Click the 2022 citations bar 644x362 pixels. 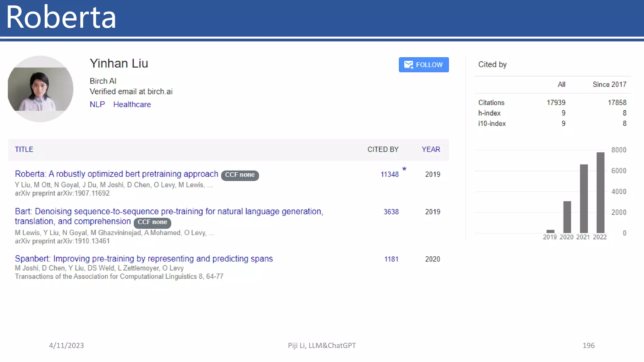pos(600,192)
